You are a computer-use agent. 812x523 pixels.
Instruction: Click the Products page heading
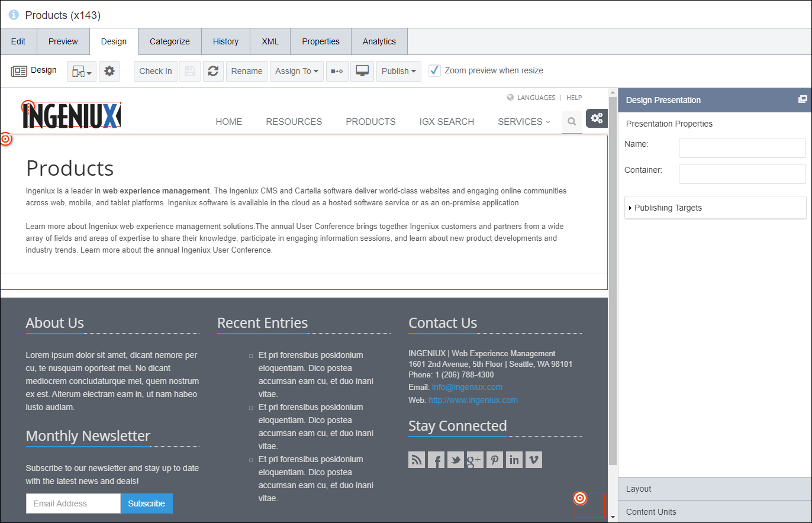70,169
